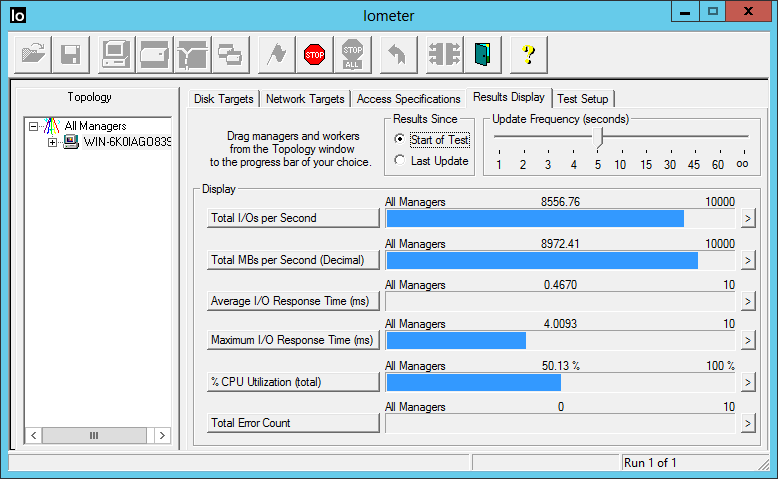
Task: Close the Iometer window
Action: (x=749, y=11)
